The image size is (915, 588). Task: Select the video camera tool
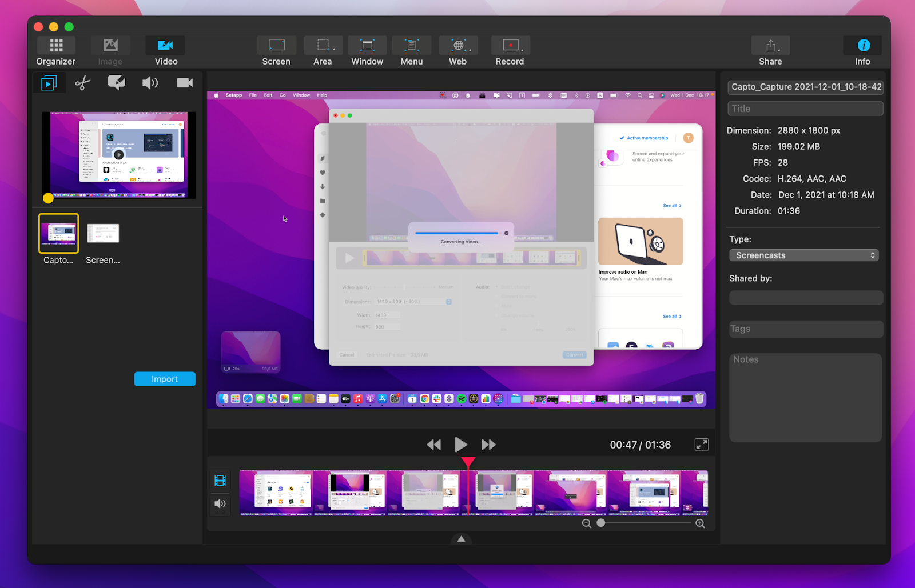pos(184,82)
